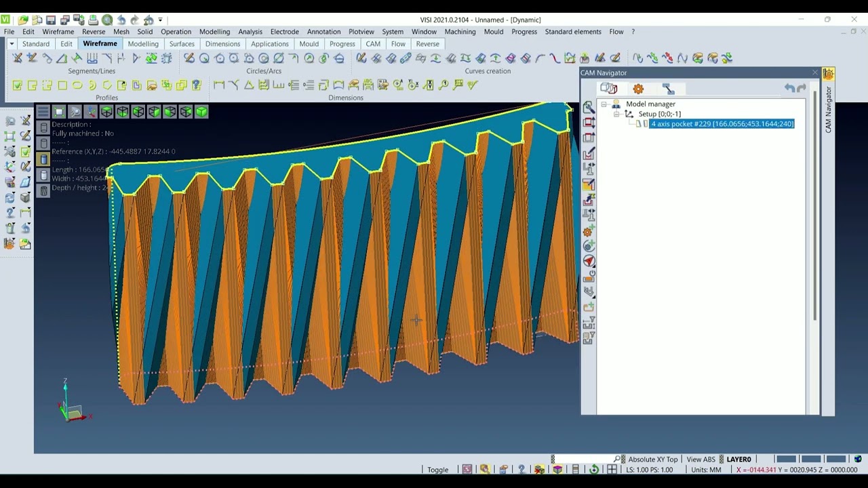Click the LS: 1.00 PS: 1.00 status entry
Viewport: 868px width, 488px height.
click(650, 470)
